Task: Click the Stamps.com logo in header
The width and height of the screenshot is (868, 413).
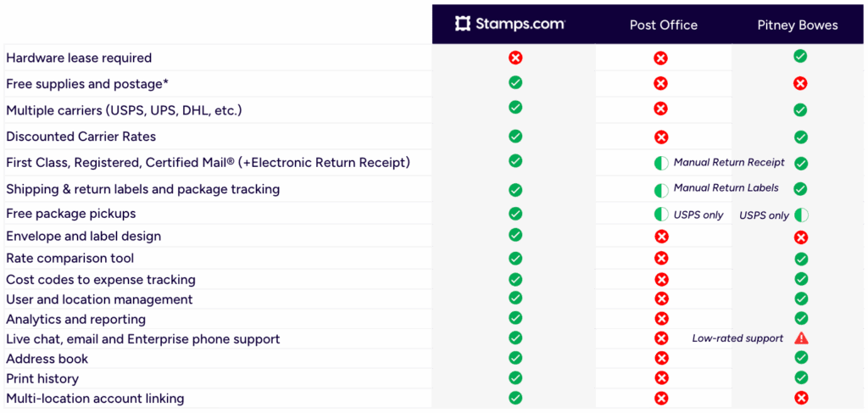Action: point(509,24)
